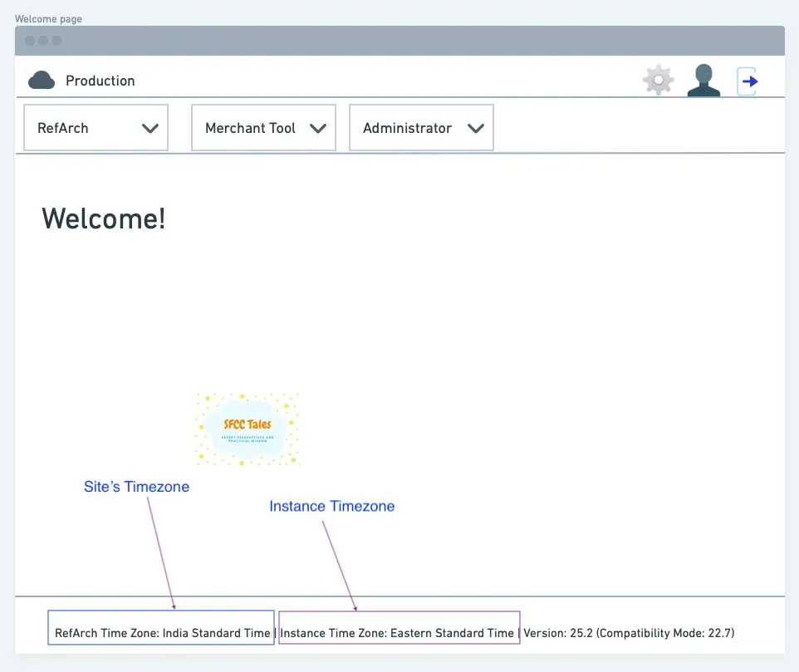799x672 pixels.
Task: Open the RefArch site selector dropdown
Action: (x=96, y=128)
